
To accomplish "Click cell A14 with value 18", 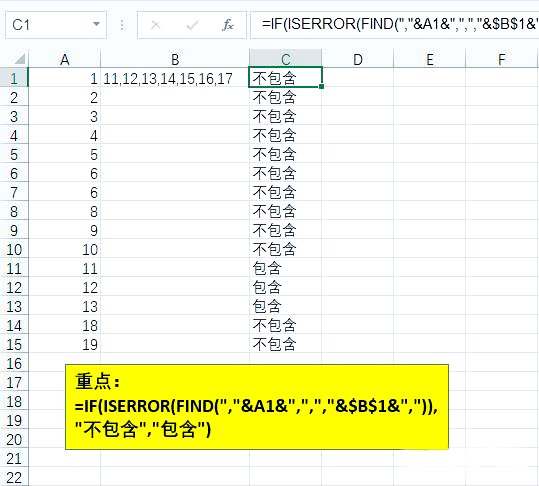I will tap(64, 325).
